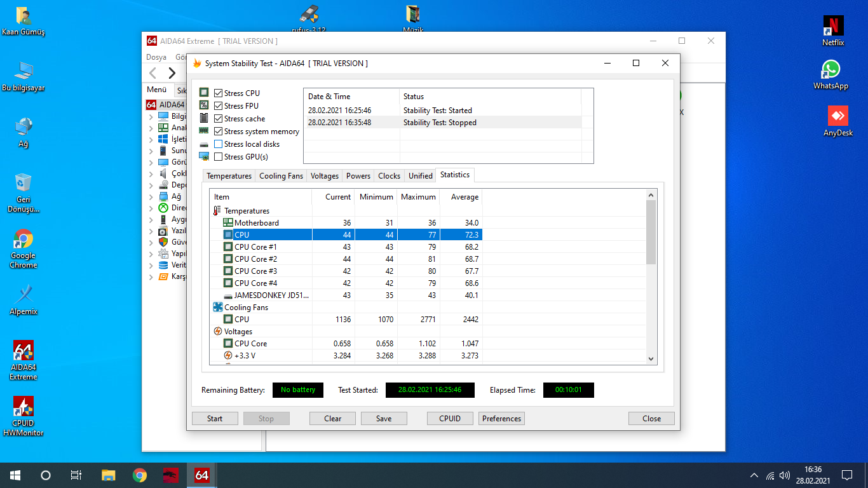Open the AnyDesk desktop icon
The height and width of the screenshot is (488, 868).
(x=837, y=121)
